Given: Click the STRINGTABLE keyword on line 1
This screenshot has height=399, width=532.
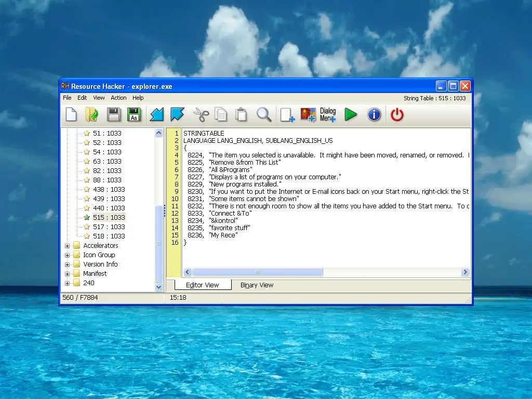Looking at the screenshot, I should 204,134.
